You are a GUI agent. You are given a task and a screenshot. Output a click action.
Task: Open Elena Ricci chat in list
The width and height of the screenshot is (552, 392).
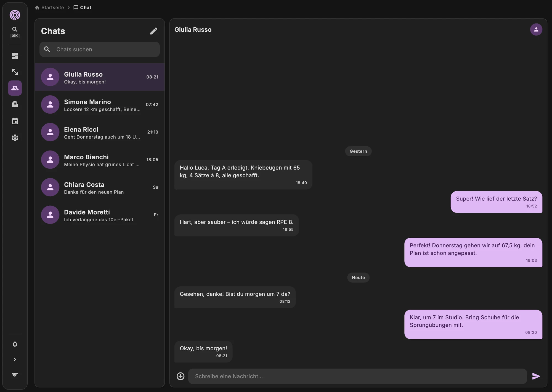pyautogui.click(x=100, y=132)
